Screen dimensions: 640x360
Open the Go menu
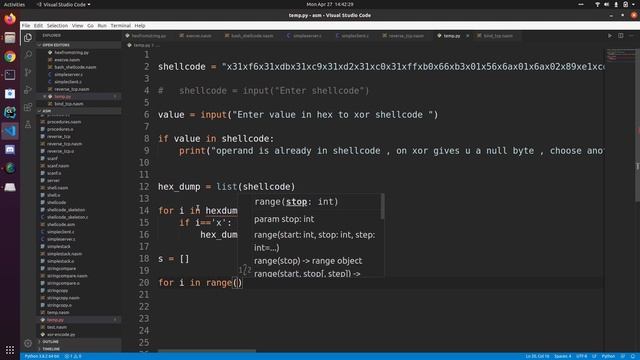click(90, 25)
